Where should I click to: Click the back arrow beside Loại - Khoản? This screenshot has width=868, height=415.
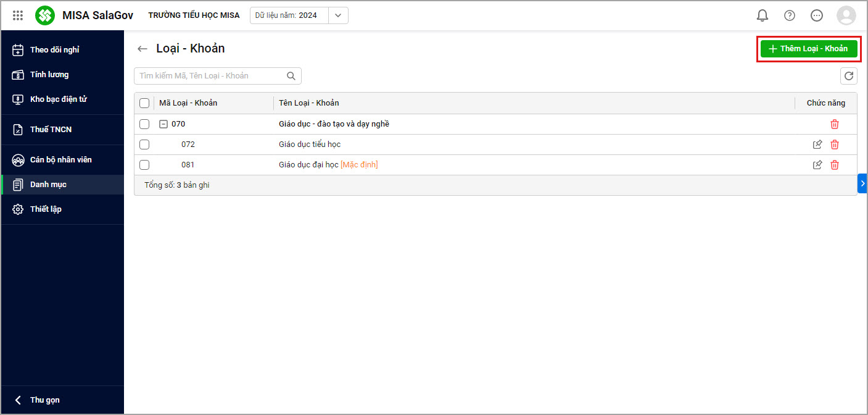point(143,49)
